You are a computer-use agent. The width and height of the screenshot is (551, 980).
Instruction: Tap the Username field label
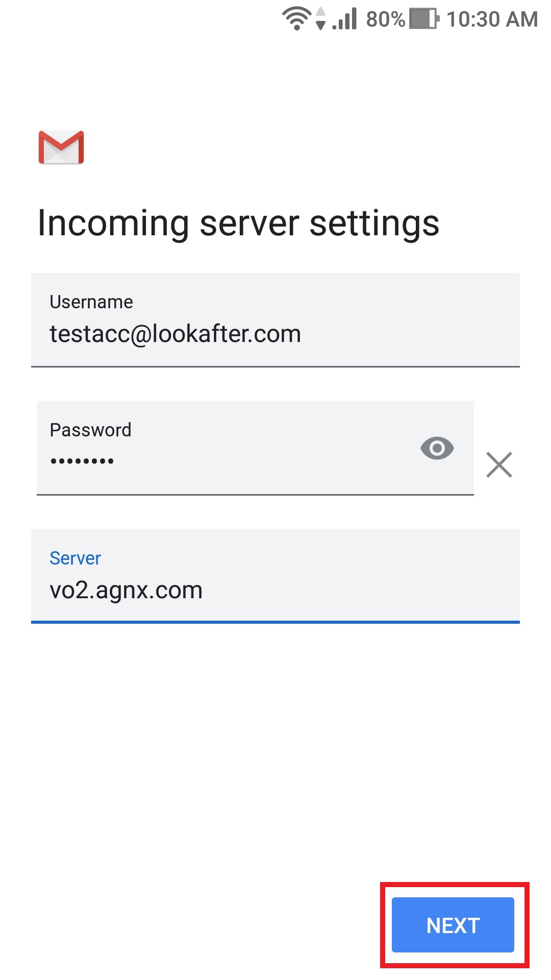91,302
